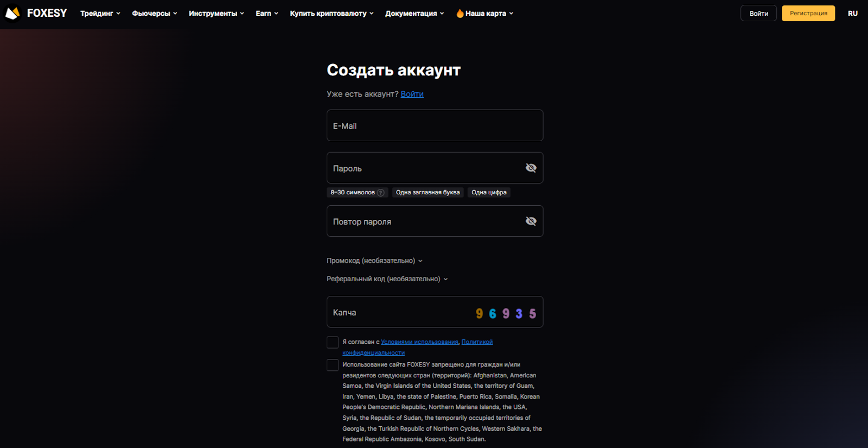Click the help question icon near 8–30 символов
Image resolution: width=868 pixels, height=448 pixels.
[381, 193]
